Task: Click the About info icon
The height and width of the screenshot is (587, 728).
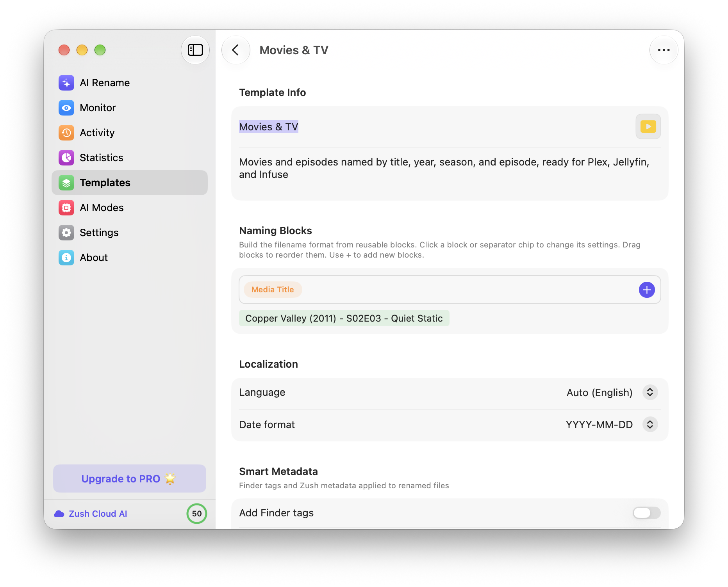Action: pos(66,258)
